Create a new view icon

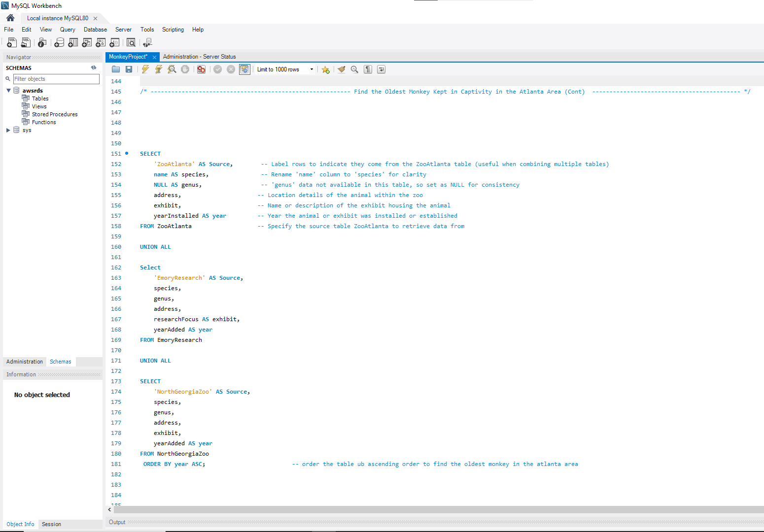coord(87,43)
